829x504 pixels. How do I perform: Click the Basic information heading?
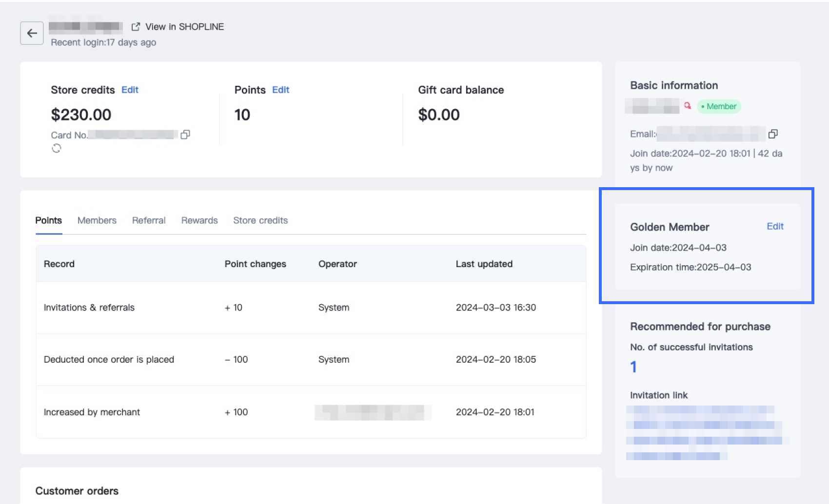tap(674, 85)
